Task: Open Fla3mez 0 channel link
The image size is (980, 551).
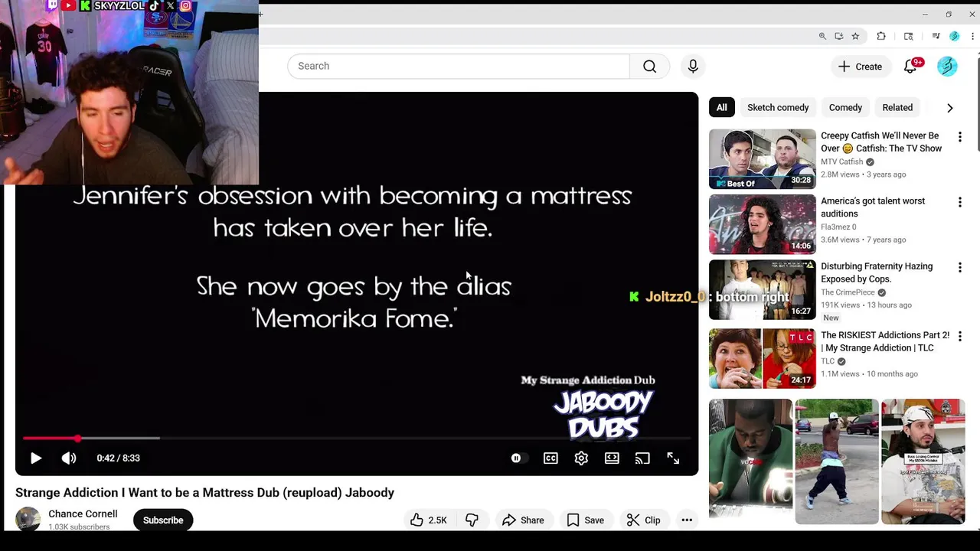Action: [x=838, y=227]
